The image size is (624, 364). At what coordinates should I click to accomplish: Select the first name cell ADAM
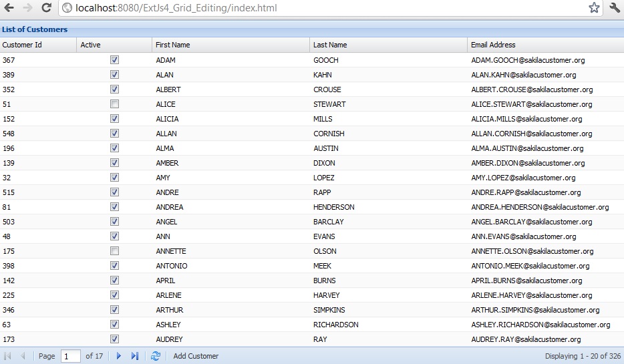[x=166, y=60]
